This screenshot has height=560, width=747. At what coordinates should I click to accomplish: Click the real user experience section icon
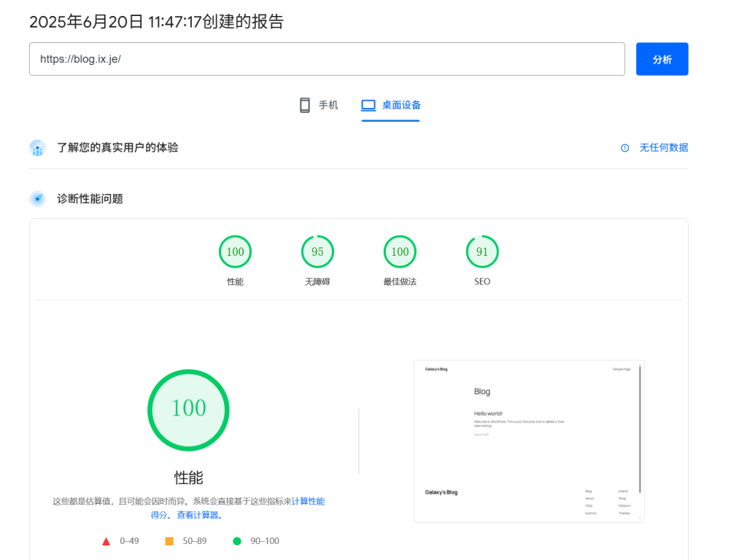37,148
